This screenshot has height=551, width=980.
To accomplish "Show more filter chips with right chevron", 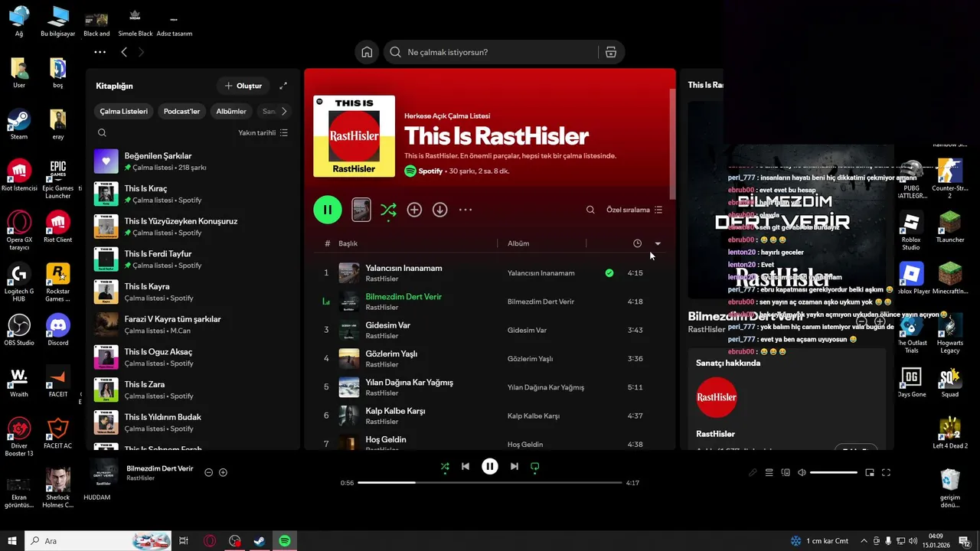I will coord(284,111).
